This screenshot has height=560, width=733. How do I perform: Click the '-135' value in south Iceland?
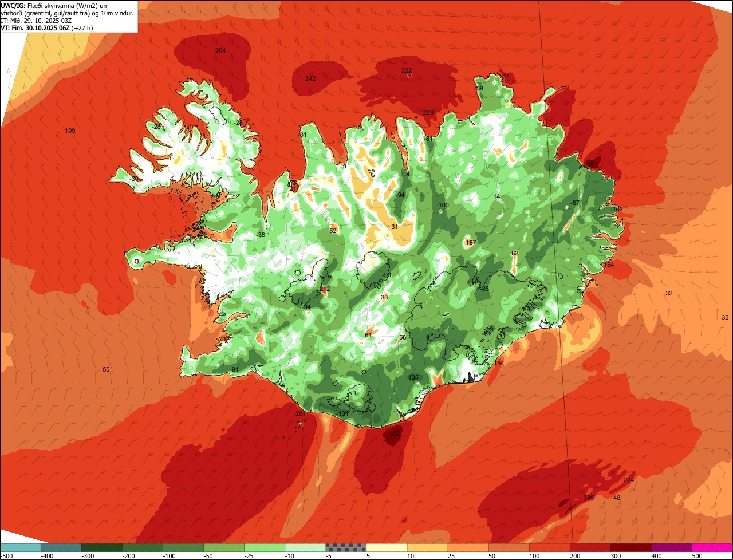pyautogui.click(x=412, y=377)
